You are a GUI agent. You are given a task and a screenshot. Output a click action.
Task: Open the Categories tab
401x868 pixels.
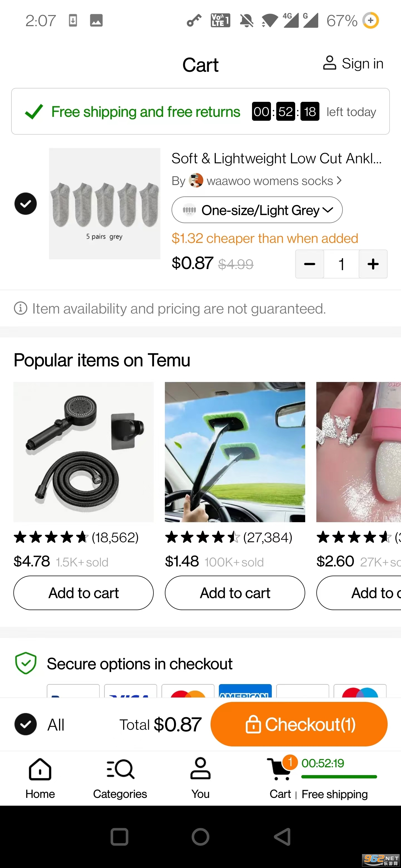click(120, 778)
